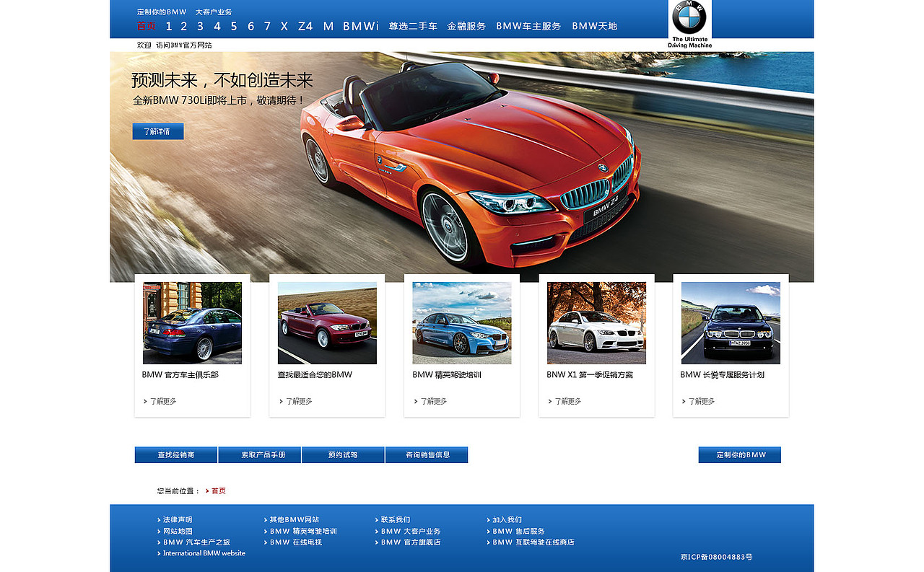924x572 pixels.
Task: Click 查找最适合您的BMW title
Action: pyautogui.click(x=315, y=375)
